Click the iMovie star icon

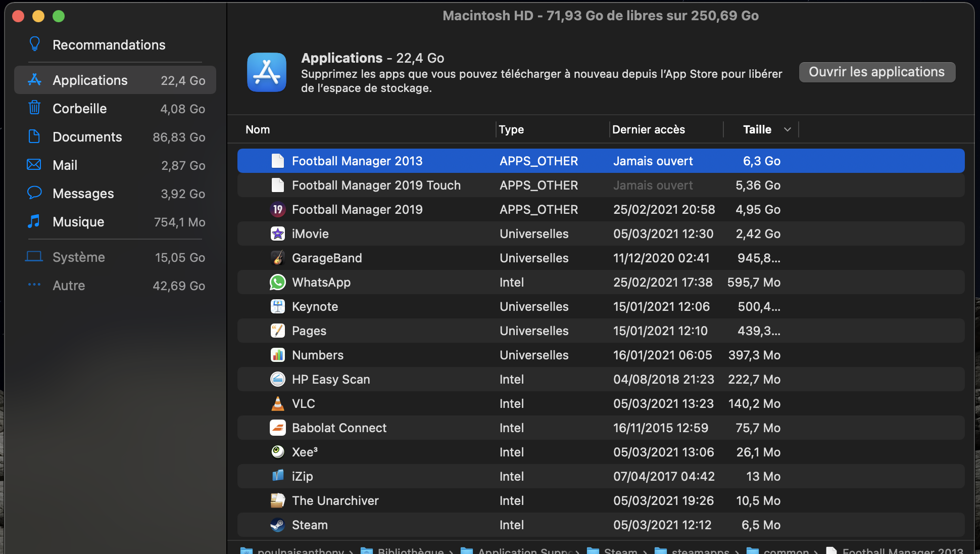tap(277, 234)
